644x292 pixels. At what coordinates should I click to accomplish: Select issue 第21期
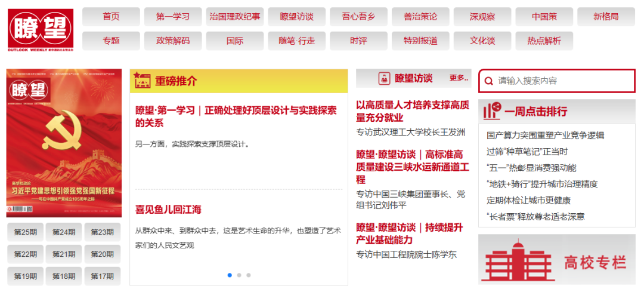pos(64,254)
